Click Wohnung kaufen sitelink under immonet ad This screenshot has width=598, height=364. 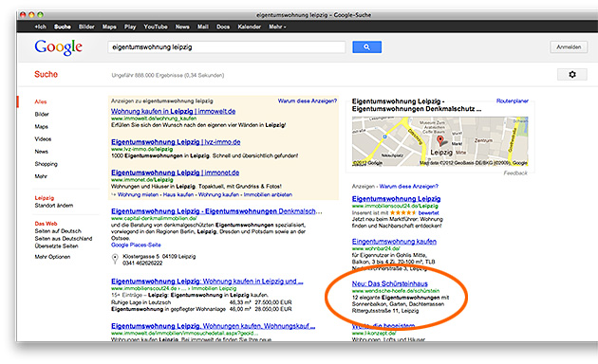click(x=218, y=194)
